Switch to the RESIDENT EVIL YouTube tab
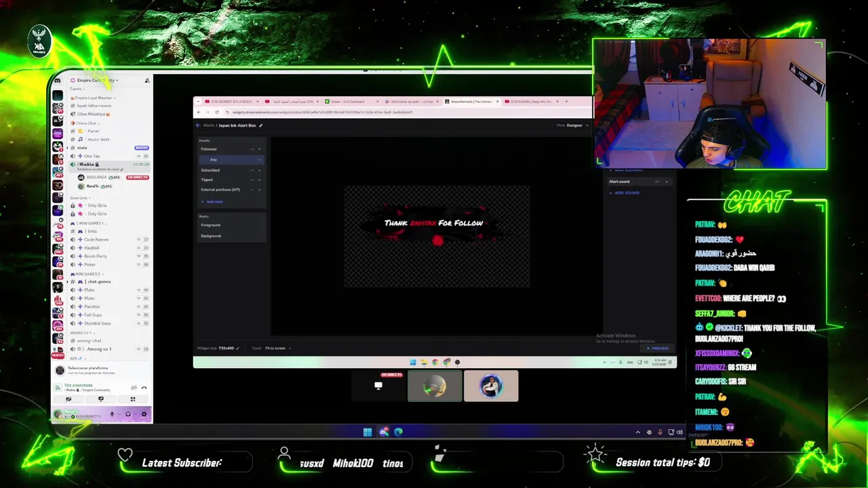The image size is (868, 488). coord(231,102)
